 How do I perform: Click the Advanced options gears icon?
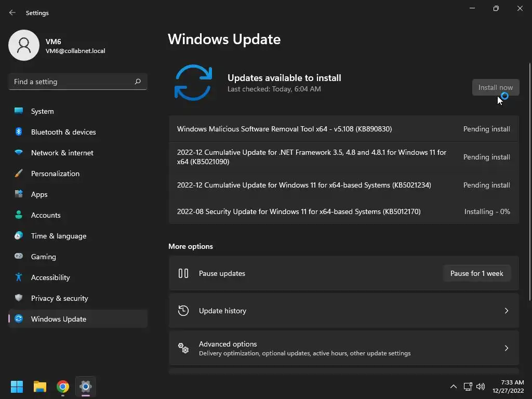tap(183, 348)
